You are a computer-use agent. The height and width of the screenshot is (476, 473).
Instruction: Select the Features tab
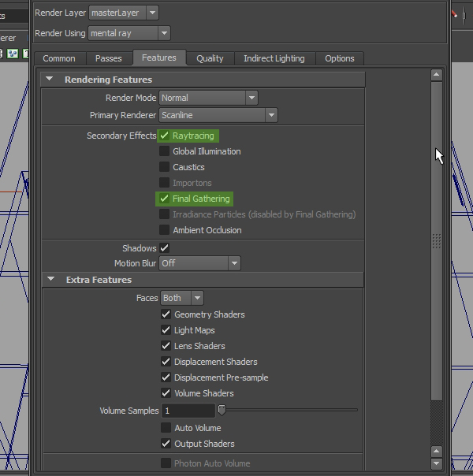pyautogui.click(x=159, y=58)
